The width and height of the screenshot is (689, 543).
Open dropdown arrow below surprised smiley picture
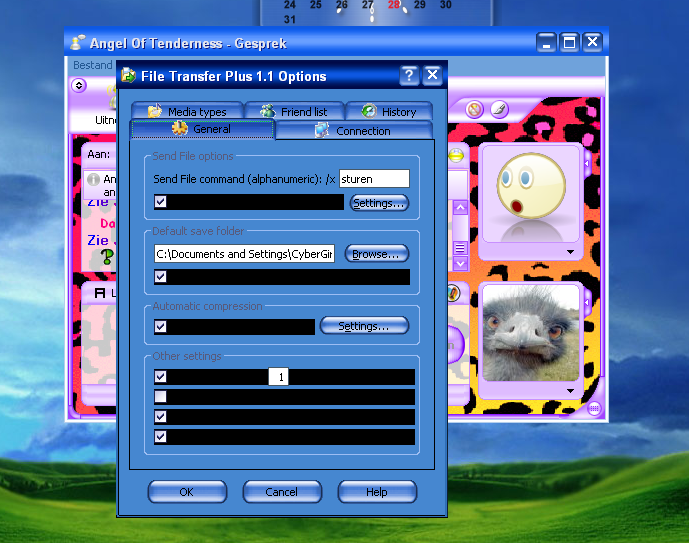point(569,252)
